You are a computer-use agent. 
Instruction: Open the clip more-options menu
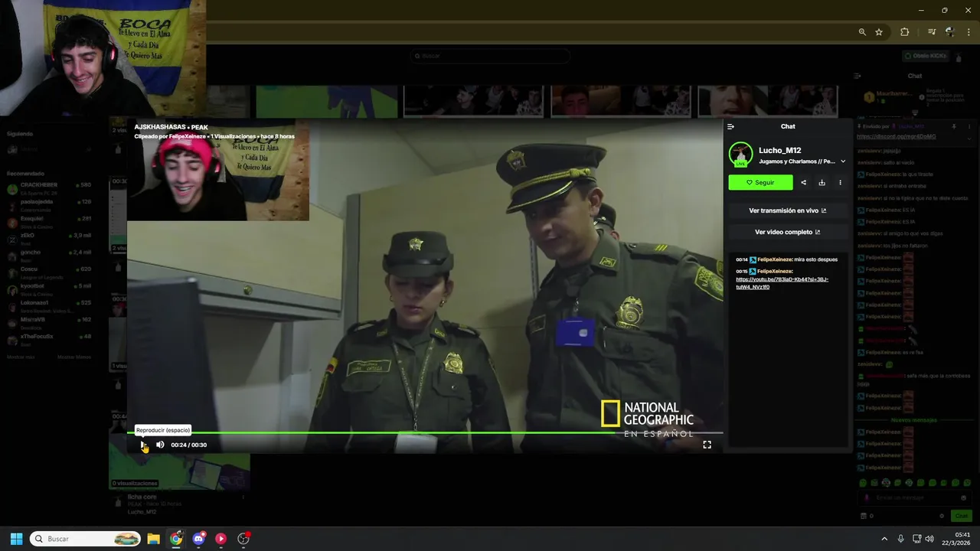pos(840,182)
